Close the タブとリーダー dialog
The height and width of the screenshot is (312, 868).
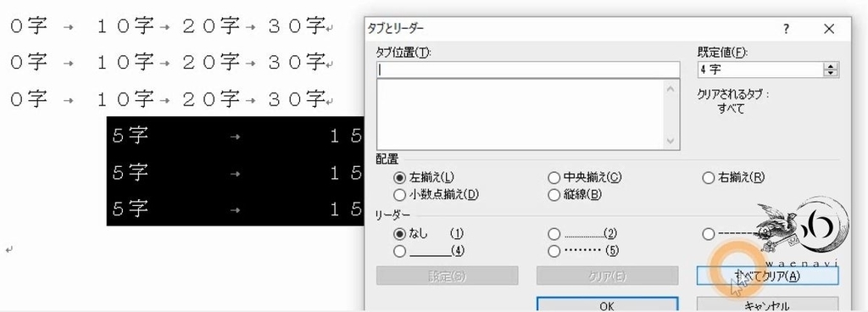tap(829, 29)
